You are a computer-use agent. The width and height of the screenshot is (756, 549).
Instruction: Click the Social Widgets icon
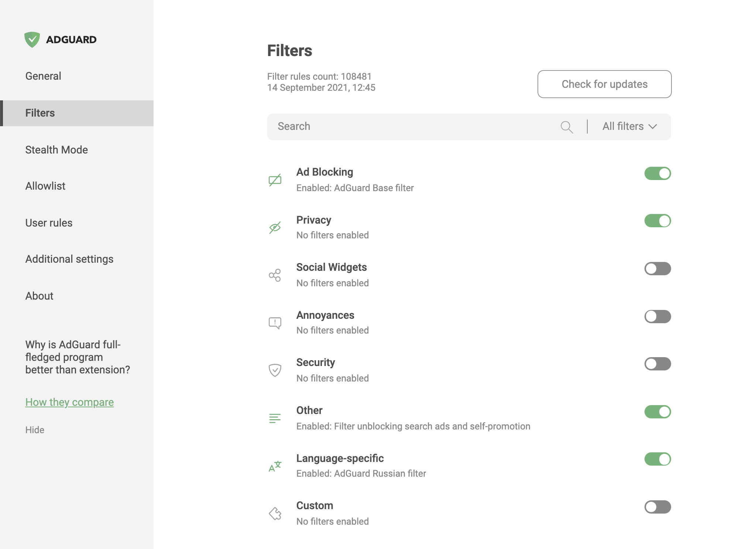click(274, 274)
